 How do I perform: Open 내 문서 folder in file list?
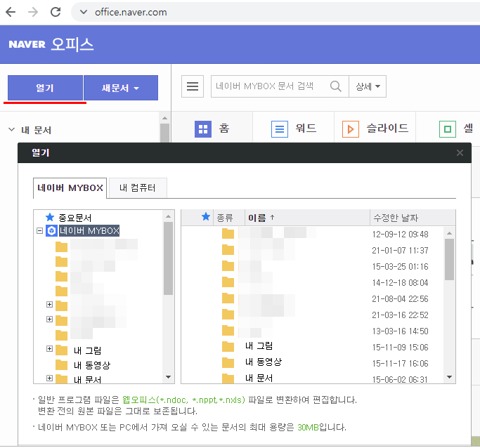[259, 378]
